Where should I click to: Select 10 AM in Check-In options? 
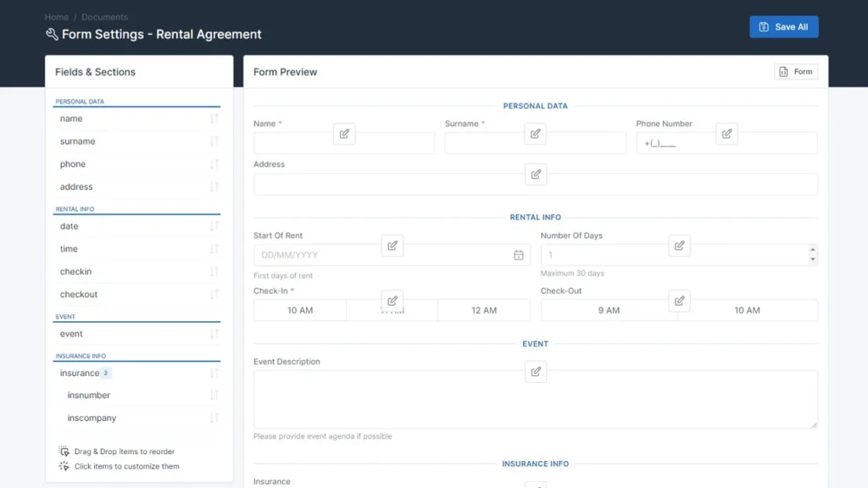tap(300, 310)
